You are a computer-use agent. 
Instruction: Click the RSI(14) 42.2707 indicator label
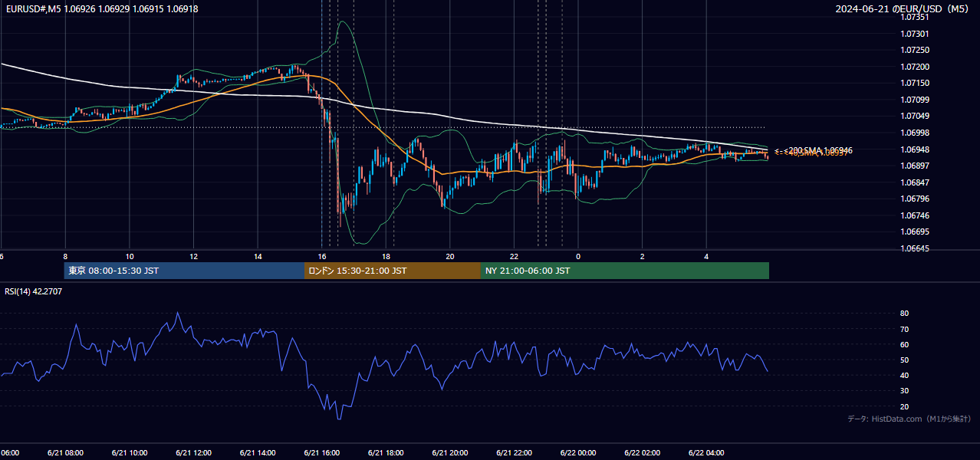34,291
